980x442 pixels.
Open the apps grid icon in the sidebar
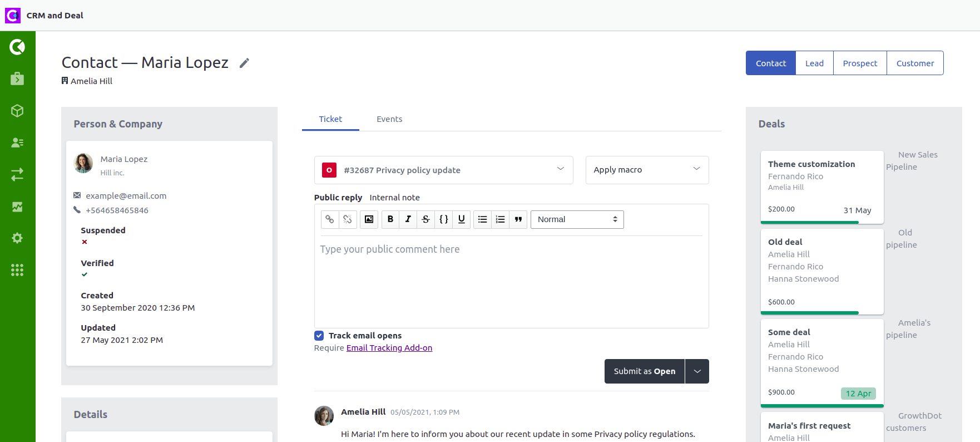pos(17,270)
